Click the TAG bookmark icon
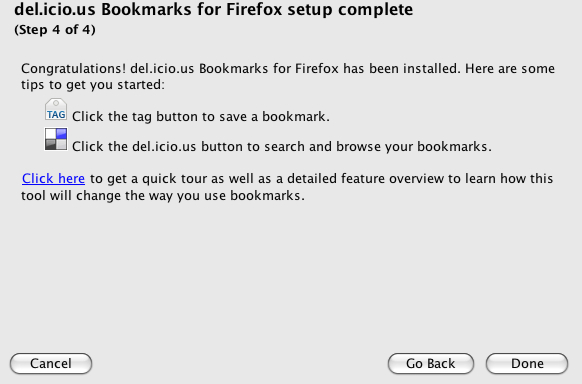The width and height of the screenshot is (582, 384). (56, 109)
